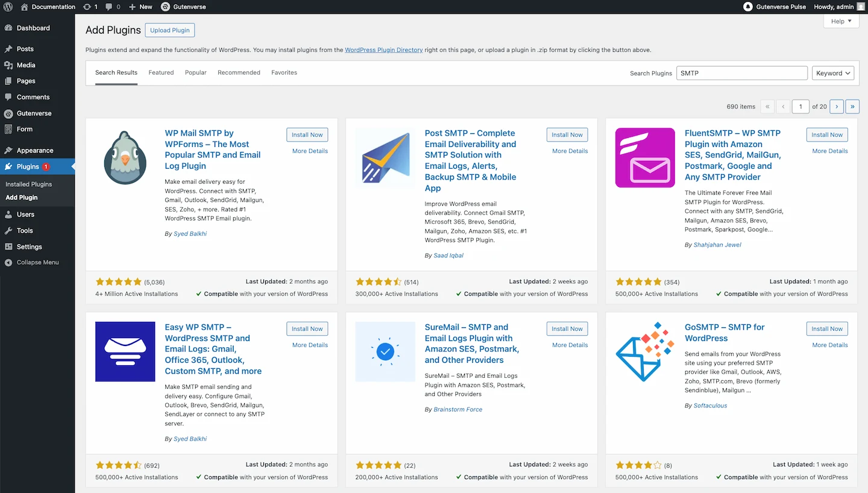Click the Search Plugins input field

(741, 73)
